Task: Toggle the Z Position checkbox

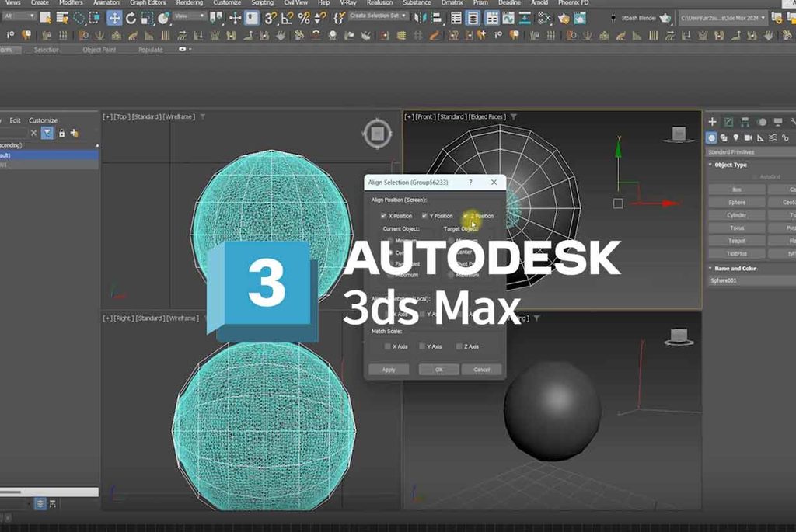Action: pos(466,216)
